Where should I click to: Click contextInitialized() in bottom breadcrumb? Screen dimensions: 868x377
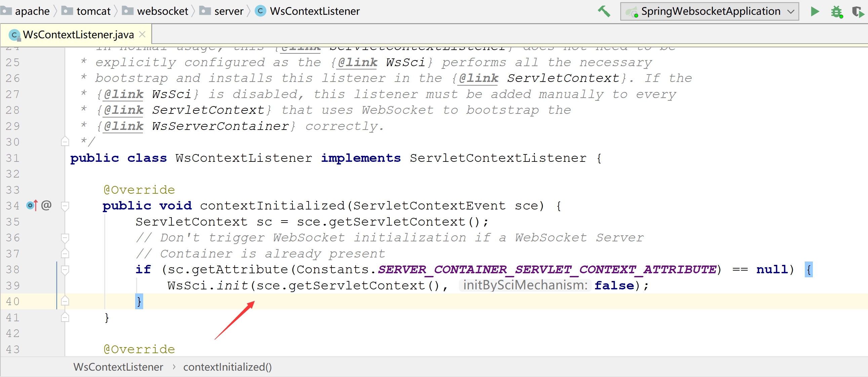(x=227, y=367)
